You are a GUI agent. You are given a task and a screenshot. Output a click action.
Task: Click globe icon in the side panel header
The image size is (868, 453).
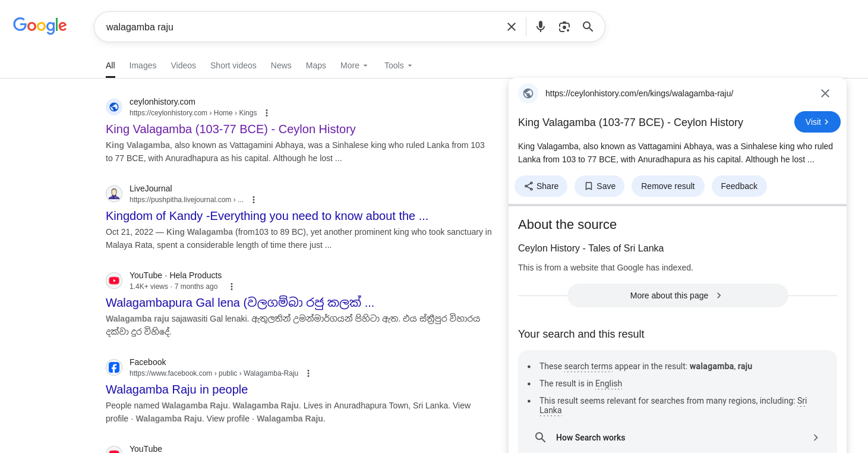point(528,93)
